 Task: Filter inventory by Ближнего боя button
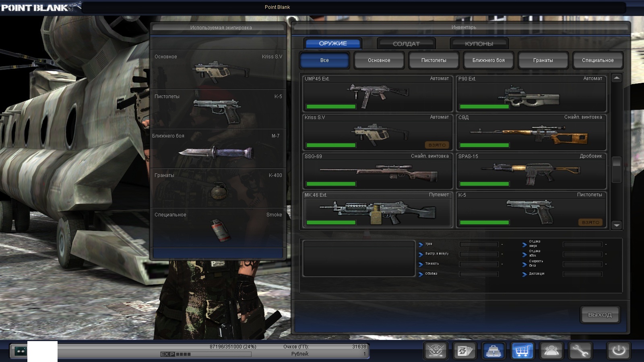pyautogui.click(x=489, y=60)
